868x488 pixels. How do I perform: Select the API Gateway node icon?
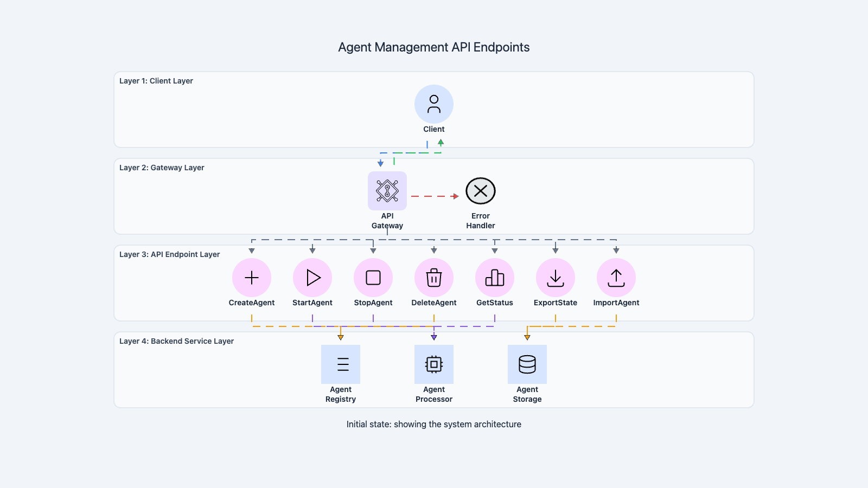tap(387, 191)
